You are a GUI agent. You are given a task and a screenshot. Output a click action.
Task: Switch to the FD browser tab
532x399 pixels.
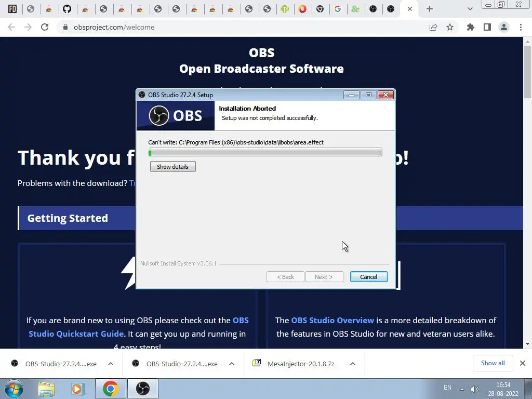(12, 9)
